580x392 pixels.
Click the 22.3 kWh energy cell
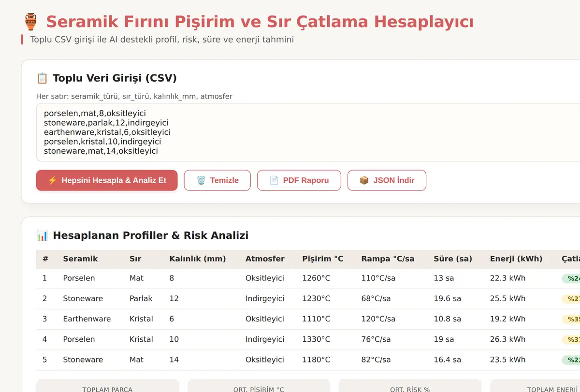tap(508, 278)
